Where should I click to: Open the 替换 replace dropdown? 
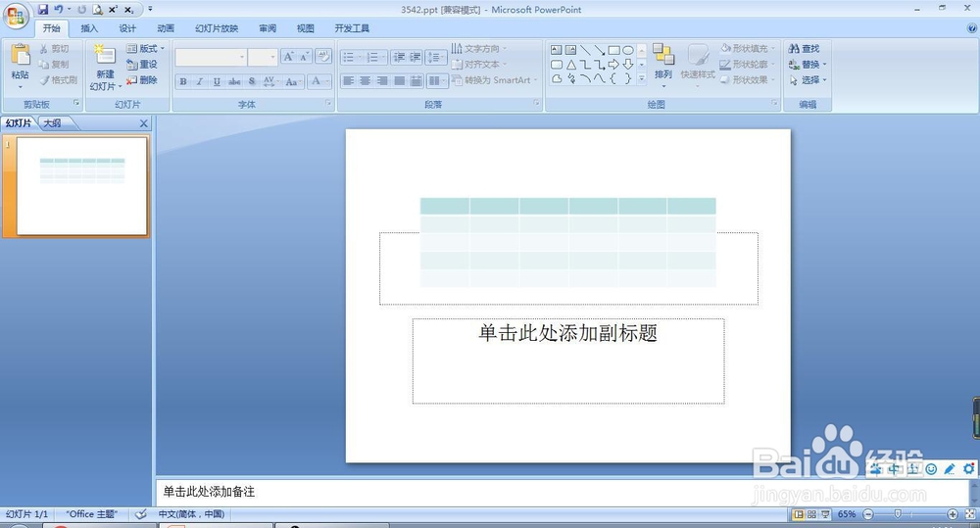[824, 65]
